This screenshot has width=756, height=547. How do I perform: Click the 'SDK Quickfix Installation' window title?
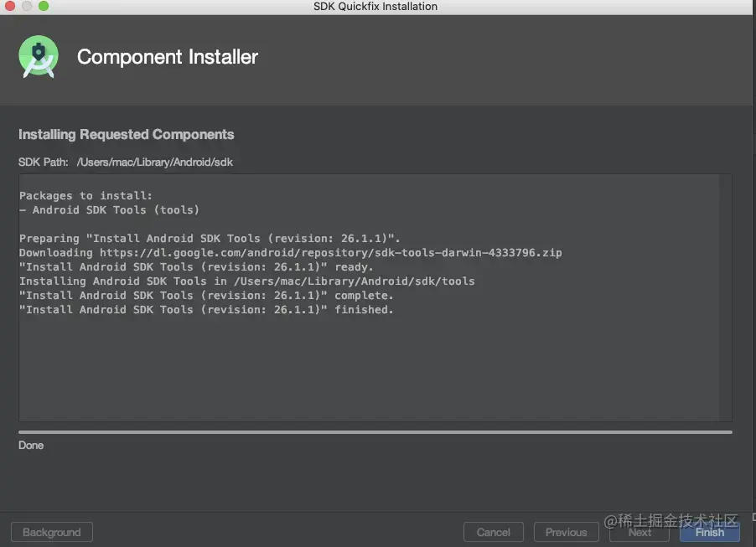coord(375,6)
